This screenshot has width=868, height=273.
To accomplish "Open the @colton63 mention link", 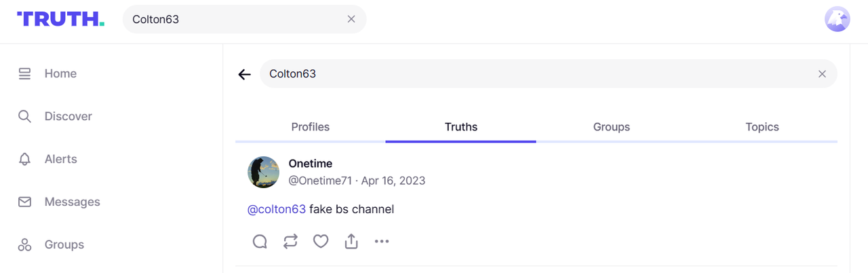I will pyautogui.click(x=277, y=209).
